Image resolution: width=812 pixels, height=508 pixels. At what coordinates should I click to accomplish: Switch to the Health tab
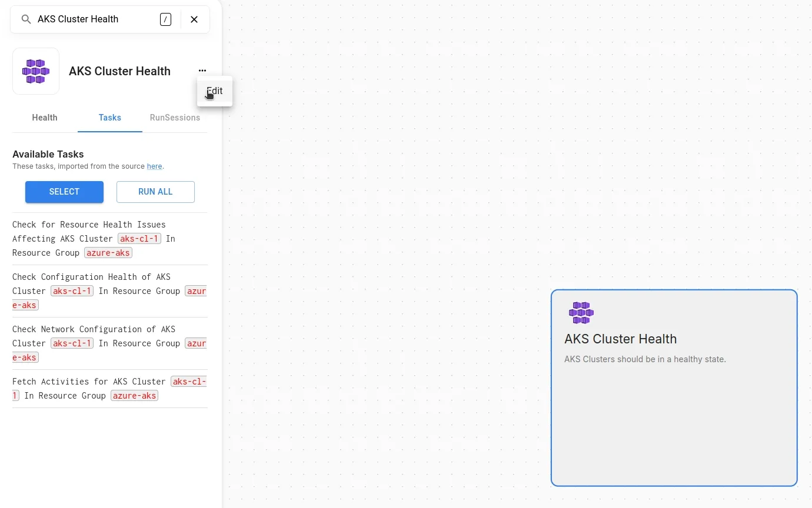click(45, 118)
